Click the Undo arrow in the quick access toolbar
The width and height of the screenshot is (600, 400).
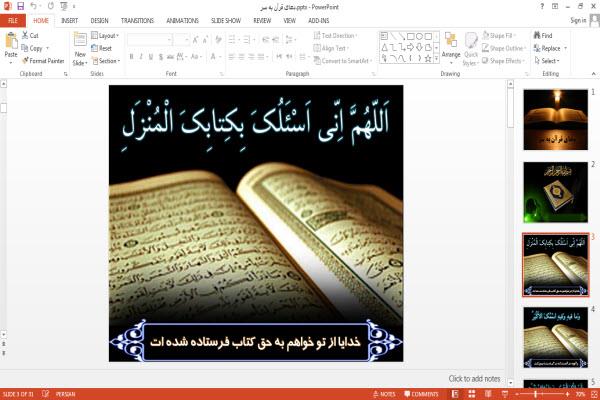(34, 6)
